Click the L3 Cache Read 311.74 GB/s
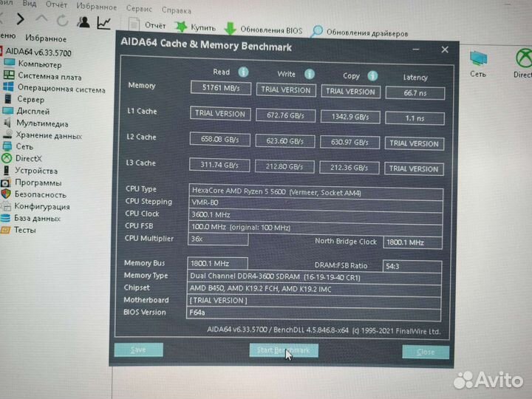 [x=219, y=166]
